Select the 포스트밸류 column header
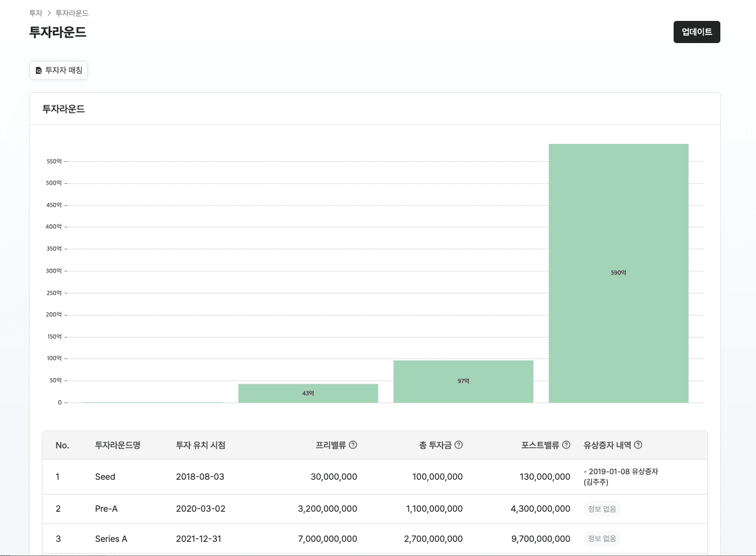756x556 pixels. pos(540,445)
